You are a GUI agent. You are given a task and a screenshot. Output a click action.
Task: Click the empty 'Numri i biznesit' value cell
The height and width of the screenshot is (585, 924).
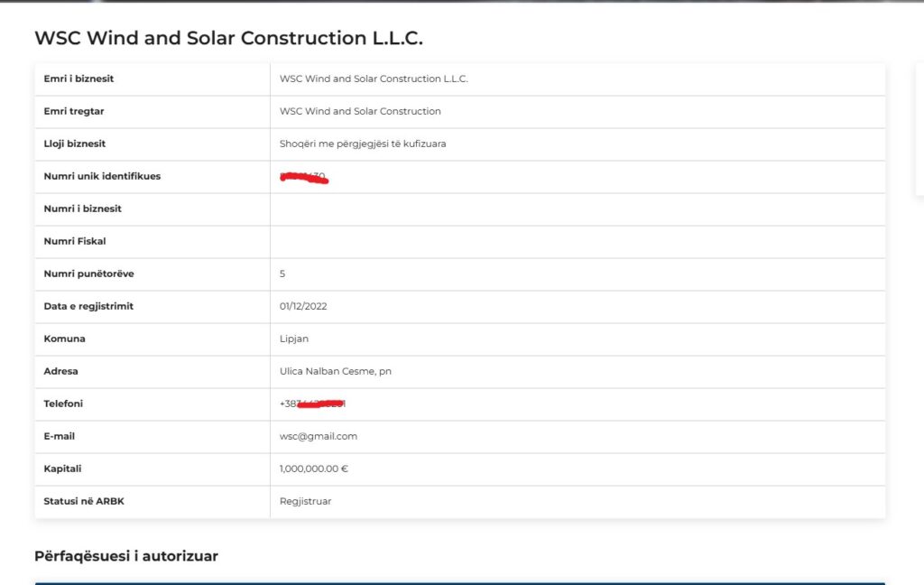tap(577, 209)
